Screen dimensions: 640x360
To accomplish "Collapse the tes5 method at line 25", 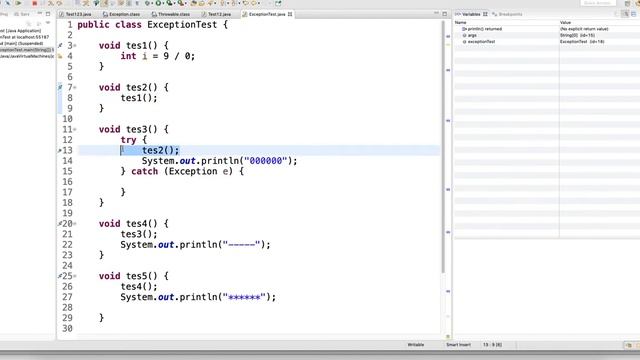I will point(75,276).
